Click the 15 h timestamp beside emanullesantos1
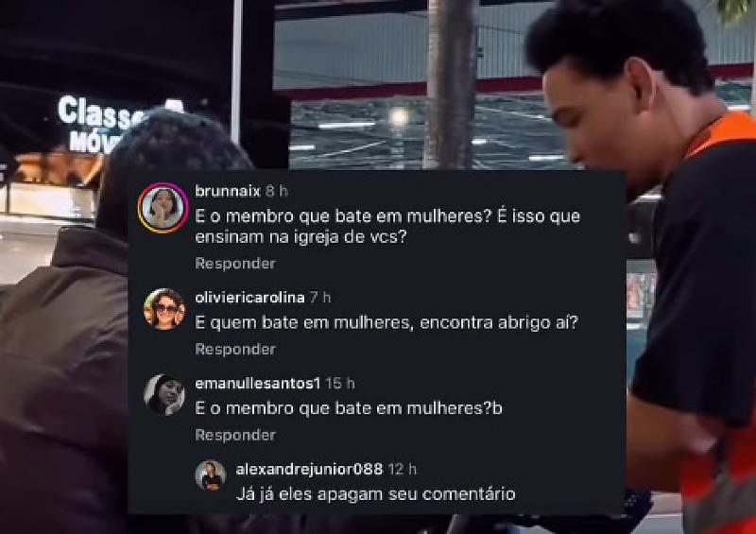This screenshot has height=534, width=756. (340, 384)
